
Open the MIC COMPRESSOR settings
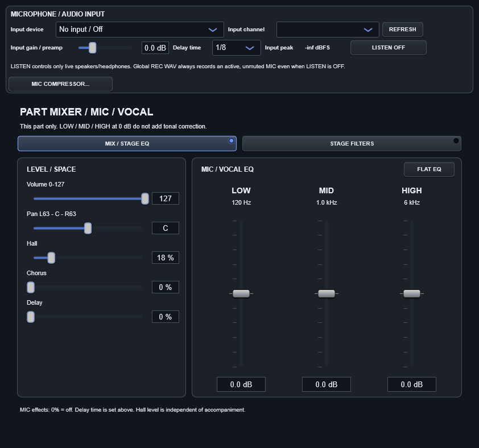60,84
